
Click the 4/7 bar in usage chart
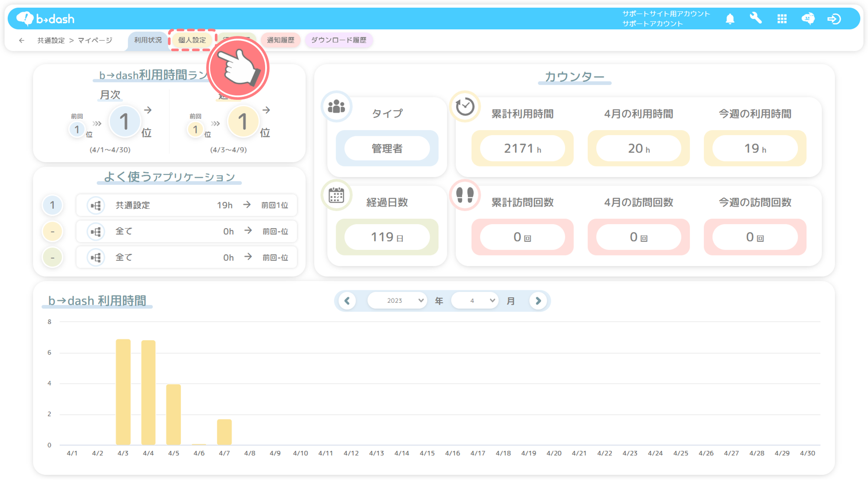[x=224, y=432]
